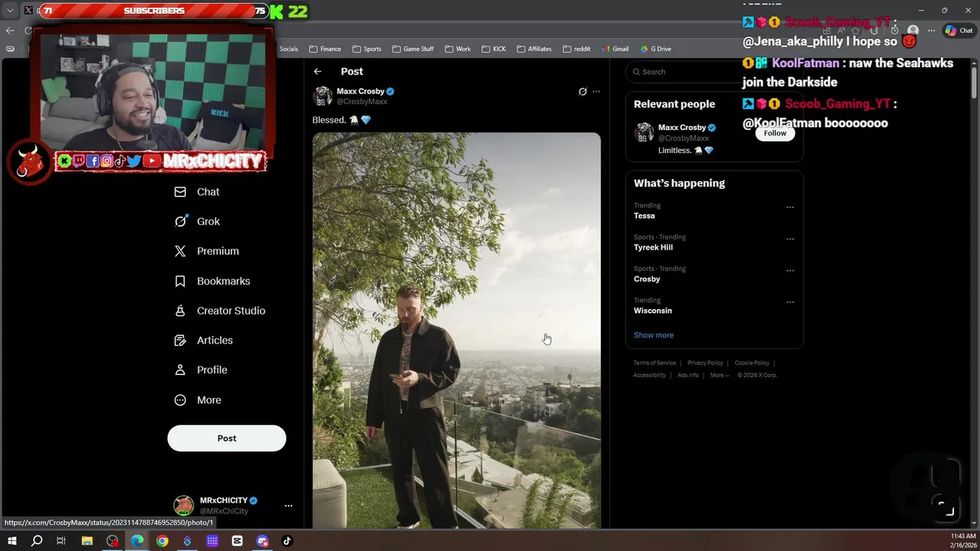Click the Grok explain icon on the post
The height and width of the screenshot is (551, 980).
coord(583,92)
